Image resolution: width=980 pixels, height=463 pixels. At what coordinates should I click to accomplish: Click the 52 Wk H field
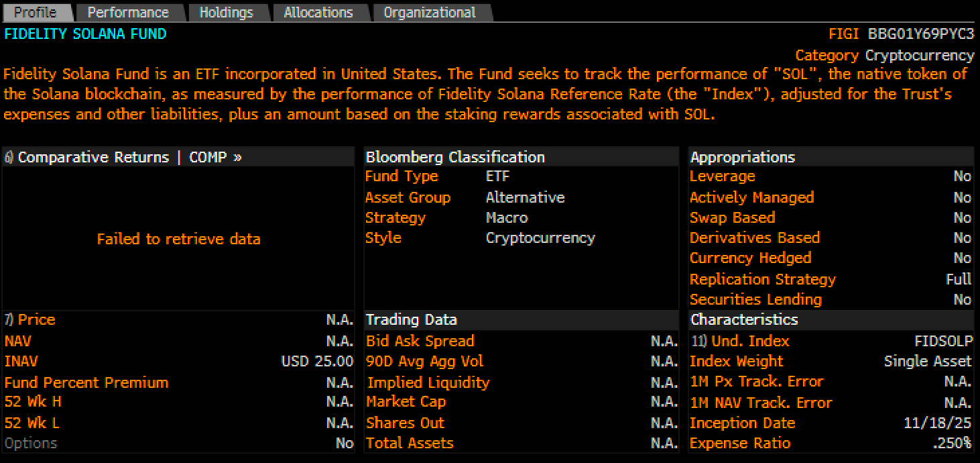(32, 402)
